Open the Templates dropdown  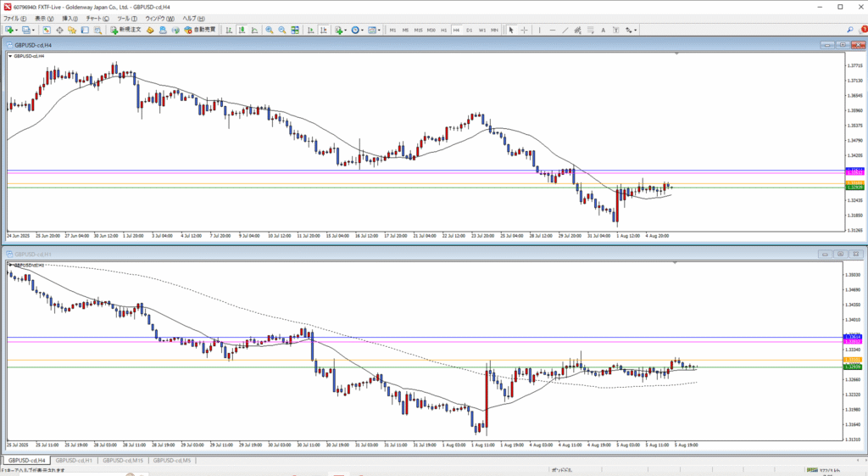click(374, 30)
